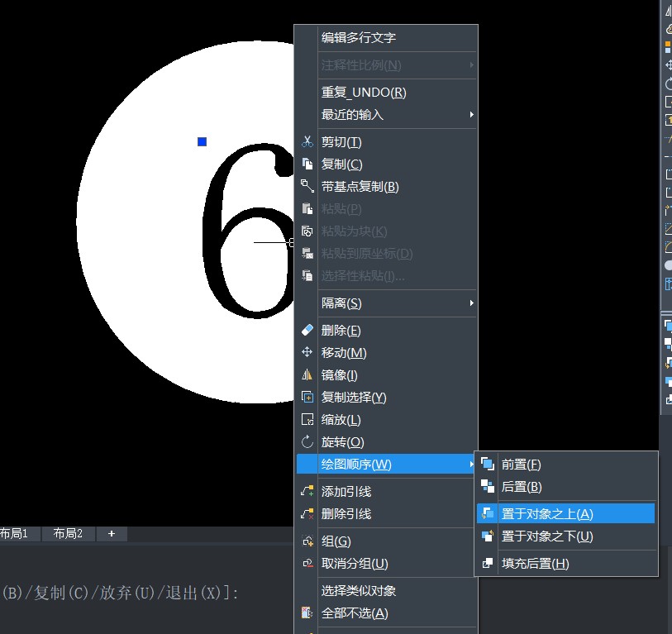Click the group icon for 组(G)
672x634 pixels.
tap(307, 541)
